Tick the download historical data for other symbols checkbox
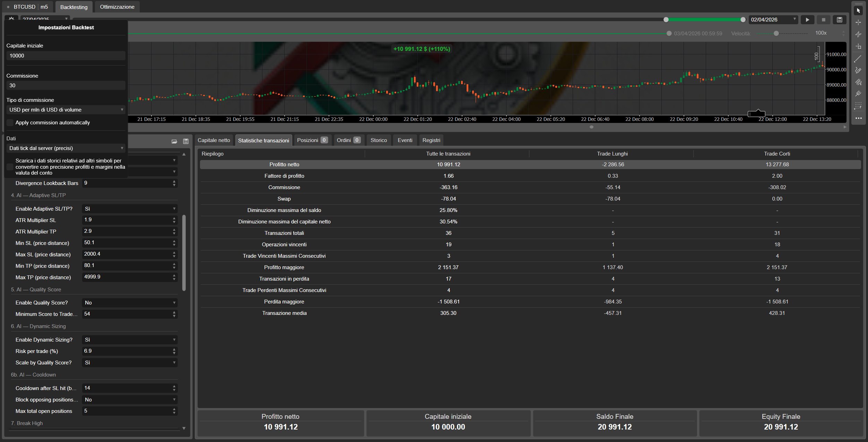 point(10,167)
